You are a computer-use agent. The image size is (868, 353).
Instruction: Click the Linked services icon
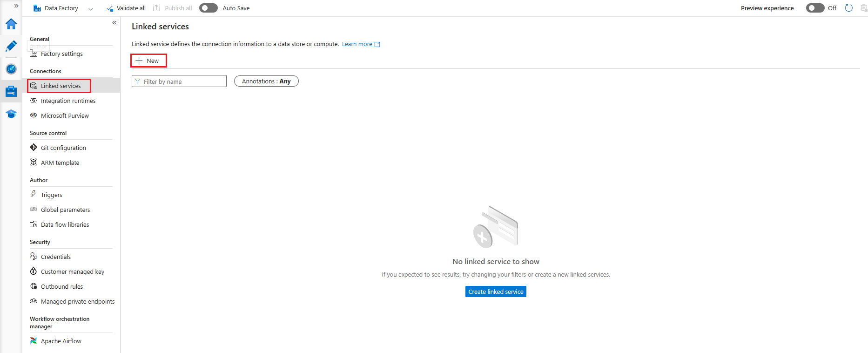pyautogui.click(x=34, y=86)
